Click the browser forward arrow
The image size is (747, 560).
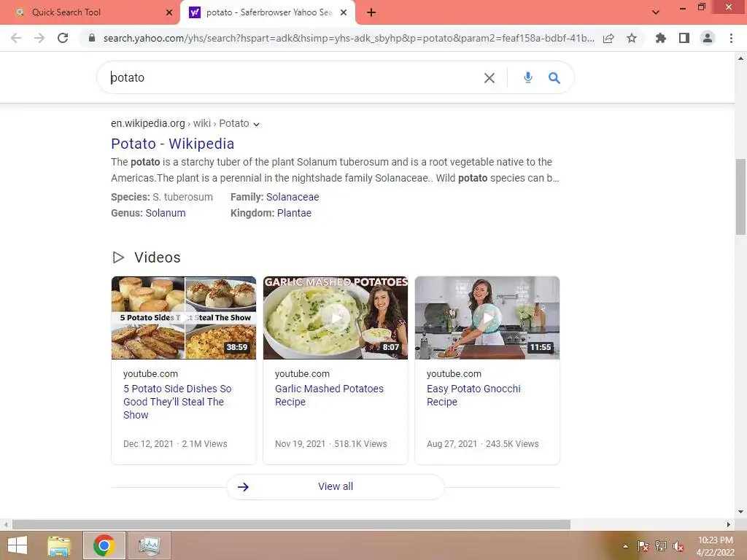tap(39, 38)
